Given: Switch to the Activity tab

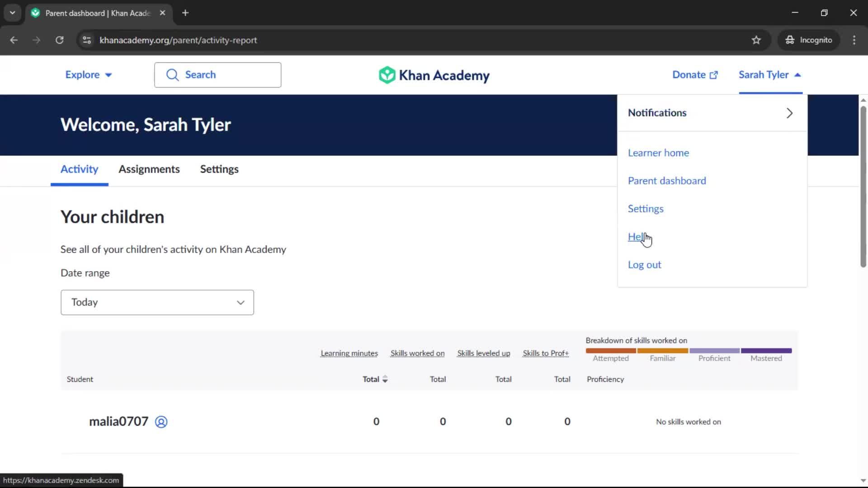Looking at the screenshot, I should point(79,169).
